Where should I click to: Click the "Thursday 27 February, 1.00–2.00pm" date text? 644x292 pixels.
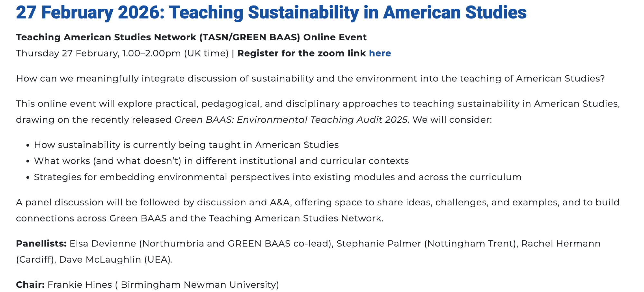tap(122, 53)
